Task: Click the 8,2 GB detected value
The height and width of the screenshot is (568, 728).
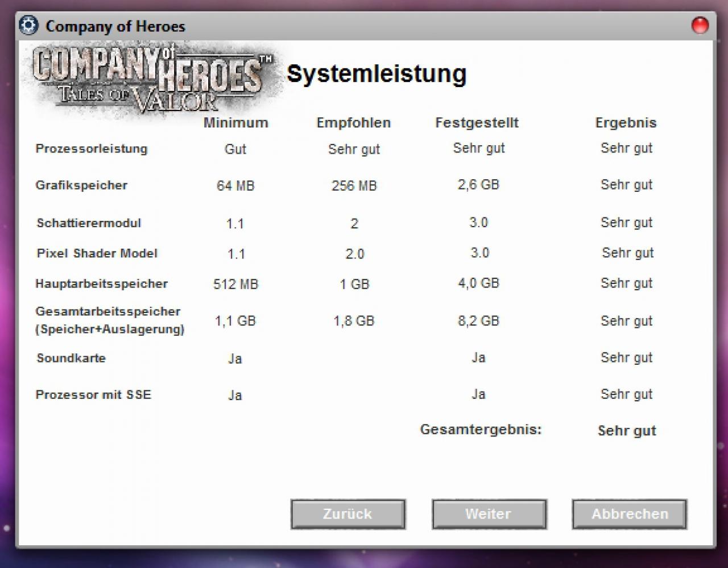Action: pos(478,321)
